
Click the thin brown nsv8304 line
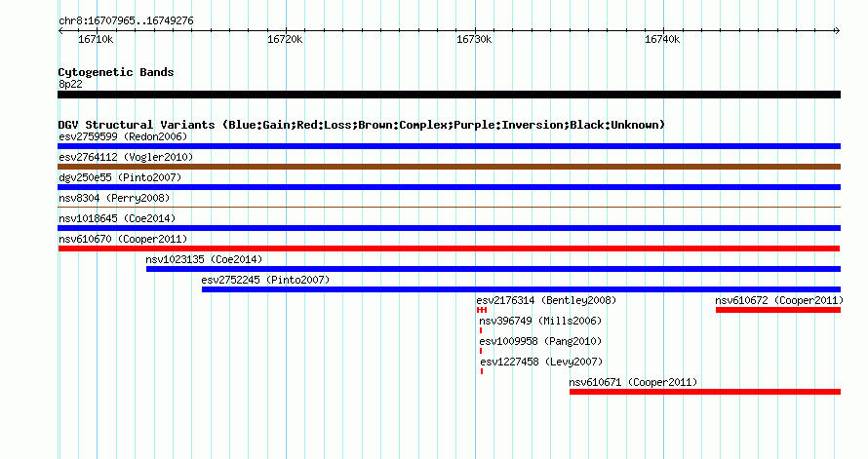pos(449,208)
